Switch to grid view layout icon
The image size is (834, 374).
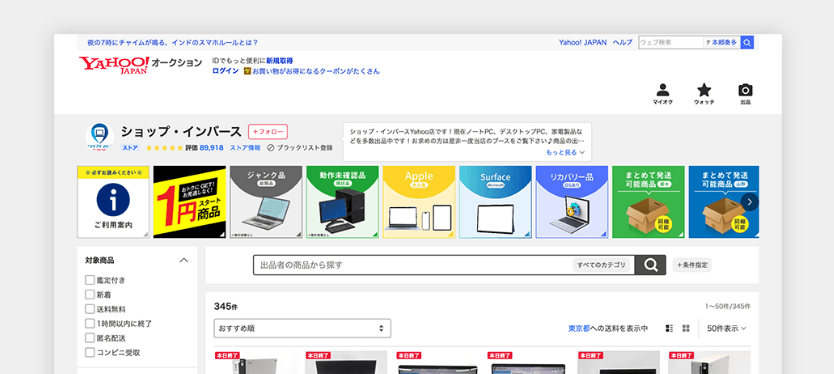pyautogui.click(x=686, y=328)
